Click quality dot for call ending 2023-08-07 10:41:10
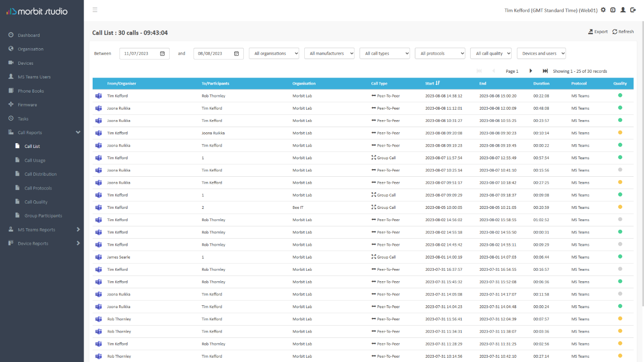This screenshot has height=362, width=644. [x=620, y=170]
